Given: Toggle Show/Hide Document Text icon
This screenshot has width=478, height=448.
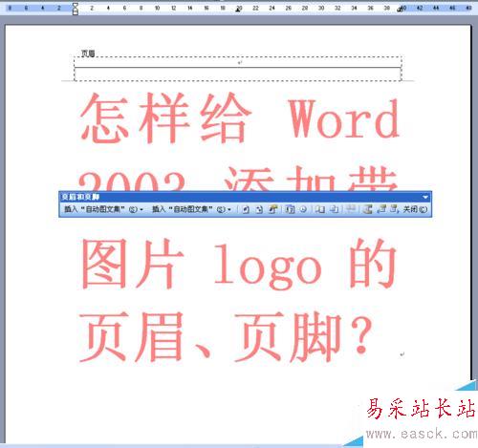Looking at the screenshot, I should coord(334,209).
